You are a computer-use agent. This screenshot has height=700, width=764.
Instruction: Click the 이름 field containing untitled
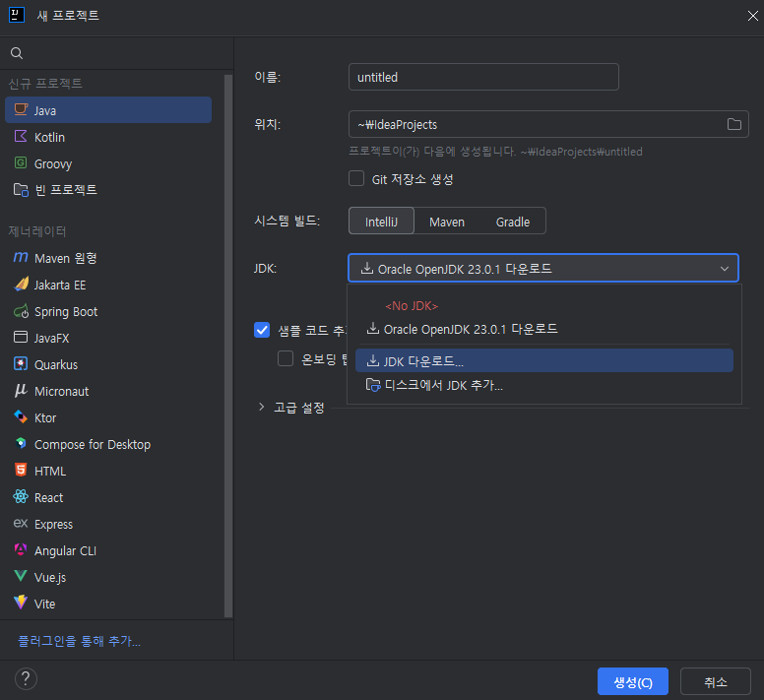pyautogui.click(x=483, y=77)
